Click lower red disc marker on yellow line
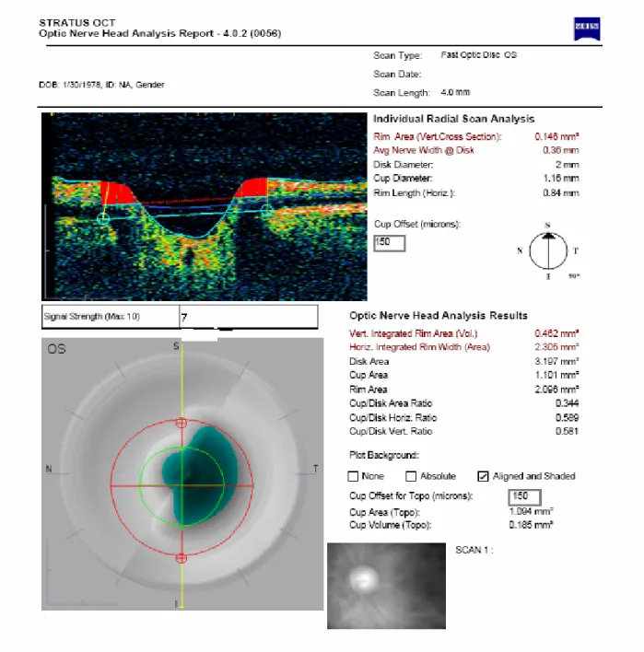The width and height of the screenshot is (644, 652). tap(181, 558)
